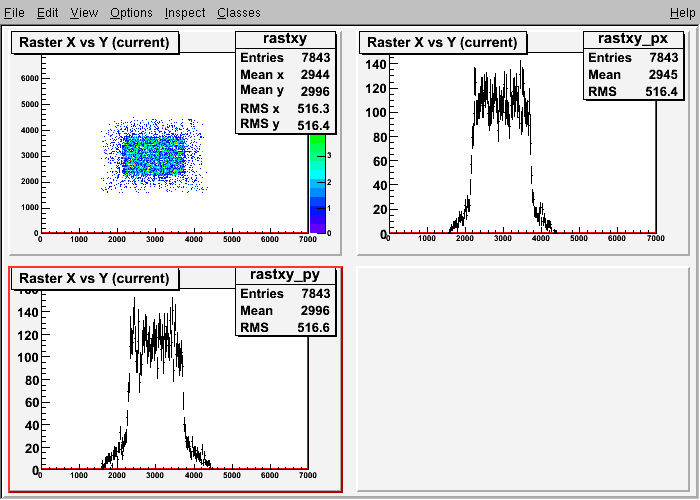Select the rastxy_px statistics box title

click(x=633, y=39)
